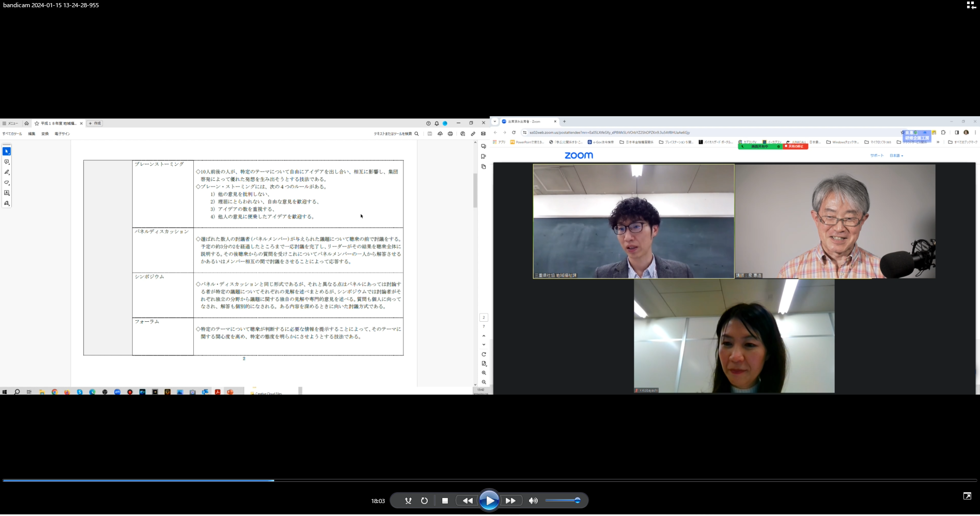Zoom out on the Acrobat document
The width and height of the screenshot is (980, 516).
[484, 382]
